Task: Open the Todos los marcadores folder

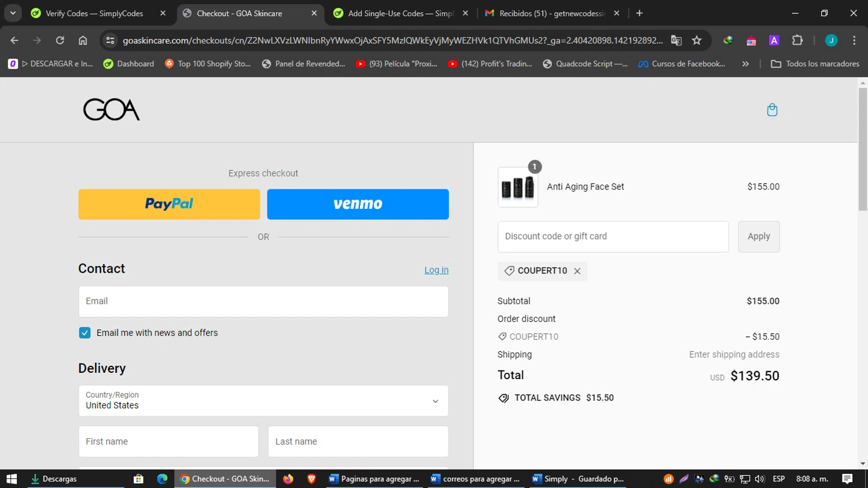Action: tap(815, 64)
